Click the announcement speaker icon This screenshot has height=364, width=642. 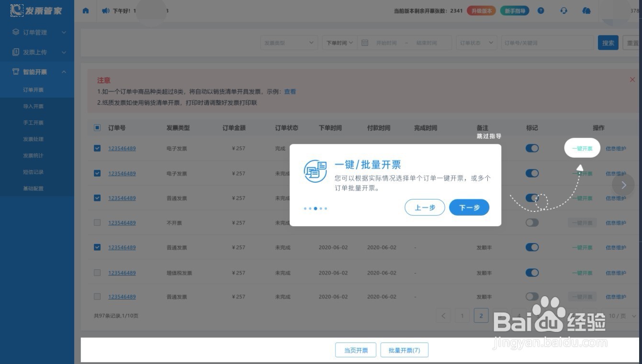(106, 11)
